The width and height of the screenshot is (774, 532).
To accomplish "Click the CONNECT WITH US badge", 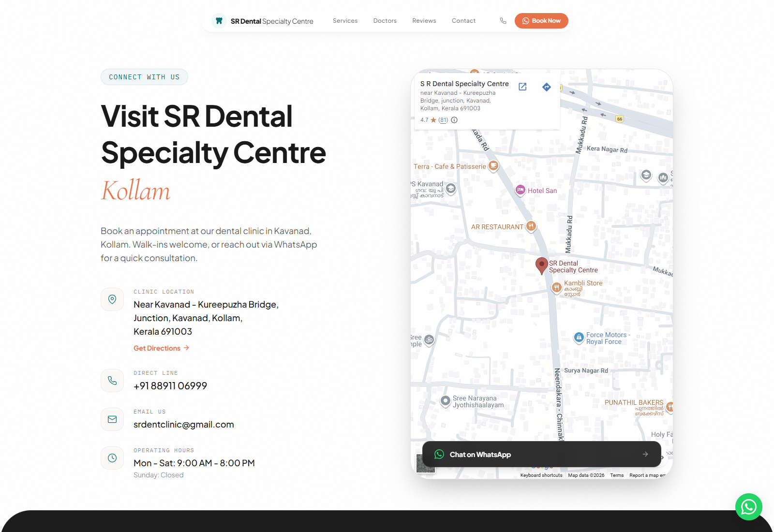I will coord(144,77).
